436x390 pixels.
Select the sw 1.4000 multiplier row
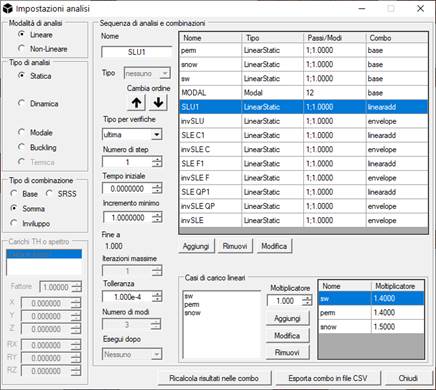(371, 298)
